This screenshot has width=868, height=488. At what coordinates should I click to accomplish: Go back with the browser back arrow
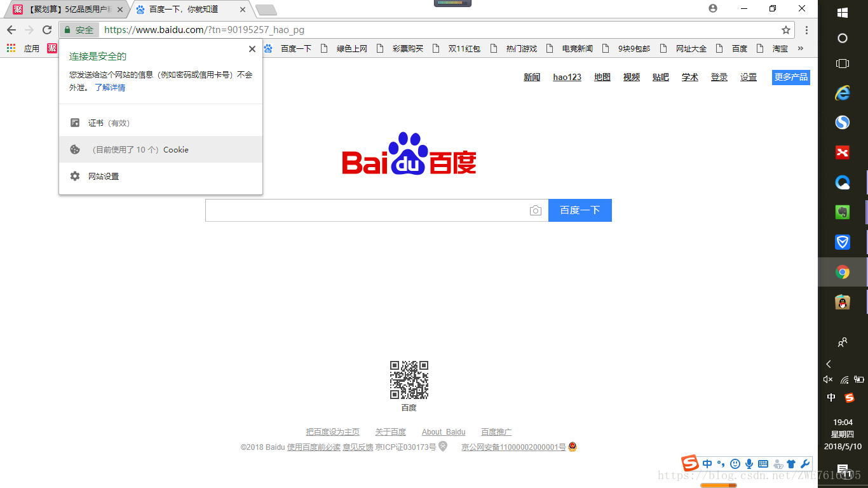[x=11, y=30]
